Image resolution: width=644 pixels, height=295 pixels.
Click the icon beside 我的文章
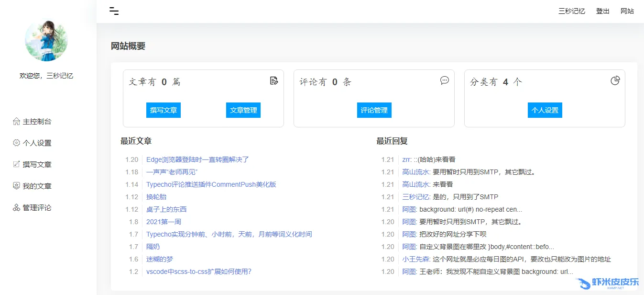pyautogui.click(x=16, y=186)
